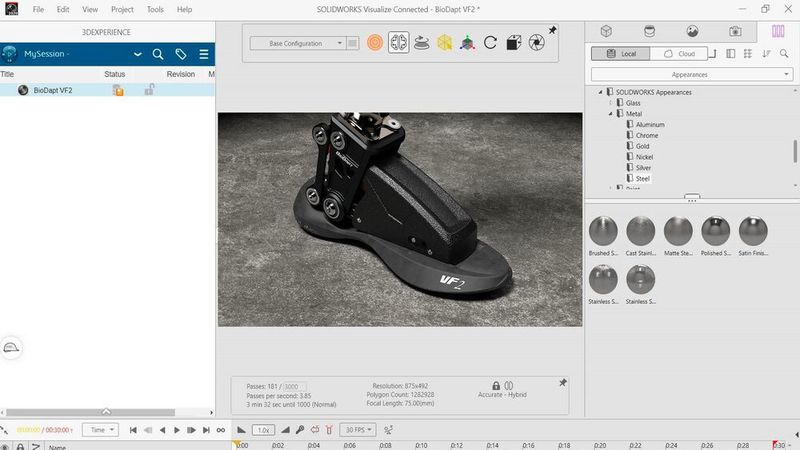Collapse the Metal folder in tree
The height and width of the screenshot is (450, 800).
tap(610, 114)
